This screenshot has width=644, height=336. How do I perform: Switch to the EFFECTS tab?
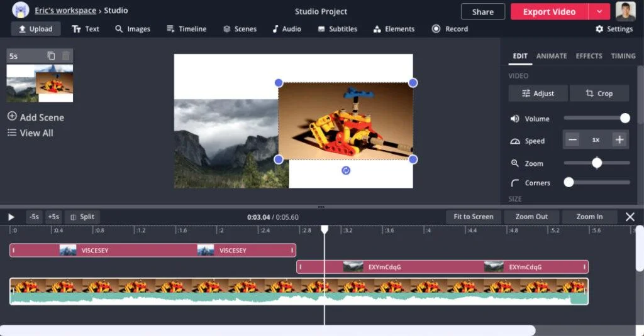click(589, 56)
